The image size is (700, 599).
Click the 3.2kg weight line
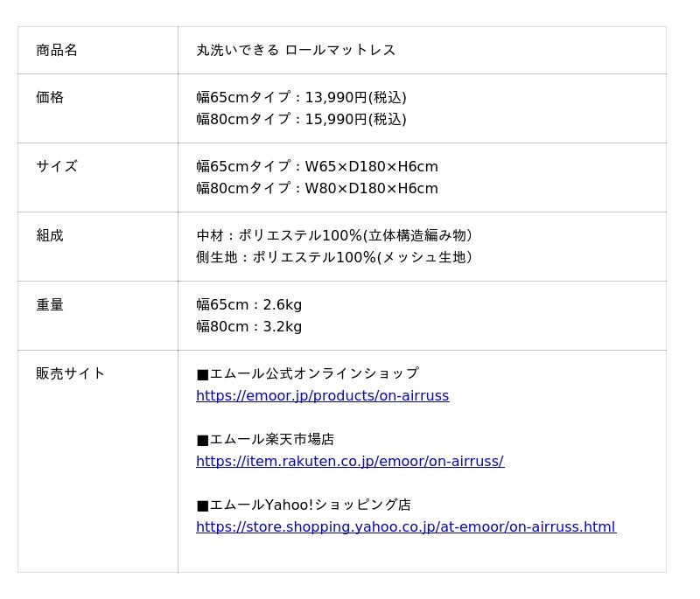[x=248, y=327]
